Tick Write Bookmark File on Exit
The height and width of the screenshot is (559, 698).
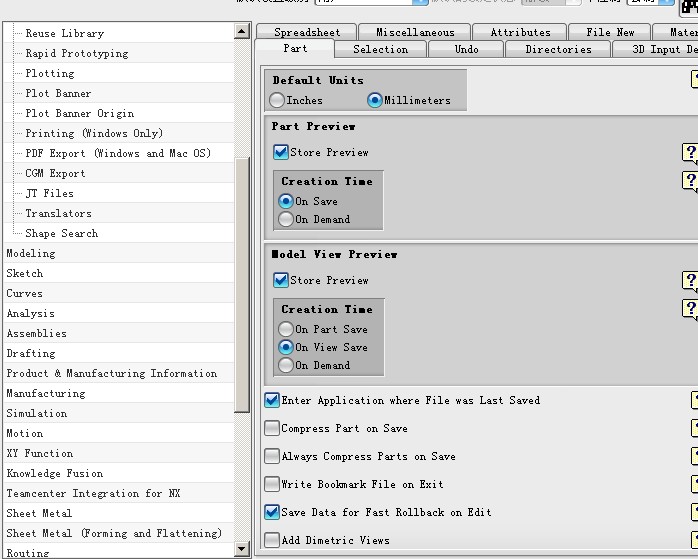tap(272, 484)
